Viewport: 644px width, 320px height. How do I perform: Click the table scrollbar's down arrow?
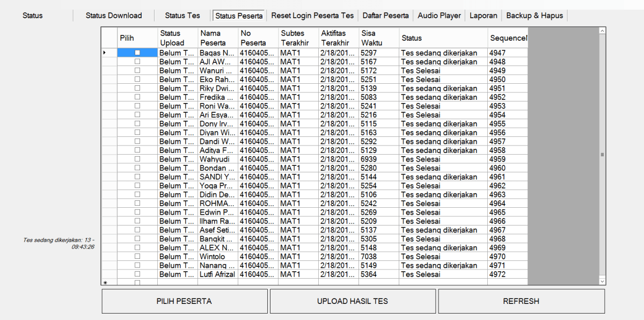602,281
